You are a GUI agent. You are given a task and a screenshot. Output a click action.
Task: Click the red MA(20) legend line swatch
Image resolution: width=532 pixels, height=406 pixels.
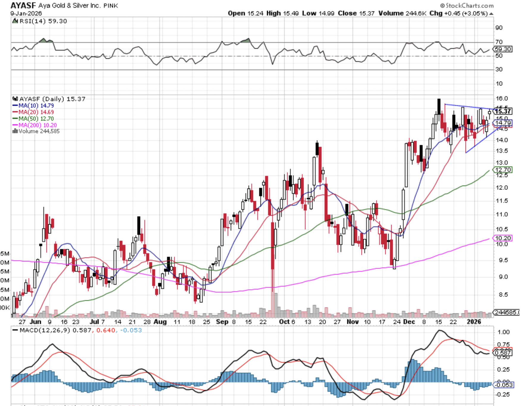click(x=15, y=112)
